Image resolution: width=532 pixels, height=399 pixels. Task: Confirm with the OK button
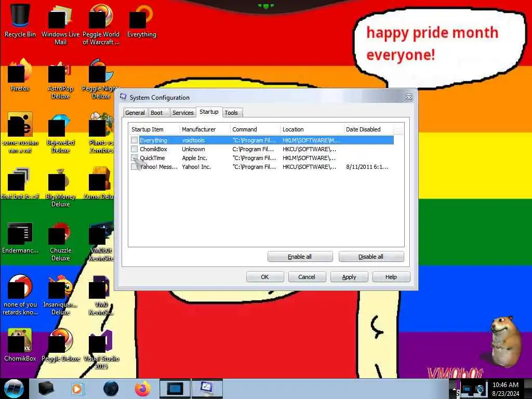[265, 277]
